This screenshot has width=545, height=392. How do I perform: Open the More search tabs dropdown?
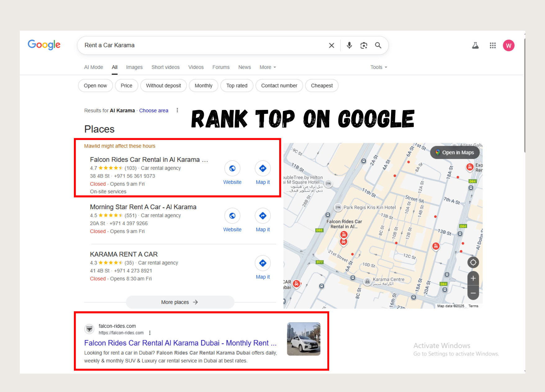267,67
